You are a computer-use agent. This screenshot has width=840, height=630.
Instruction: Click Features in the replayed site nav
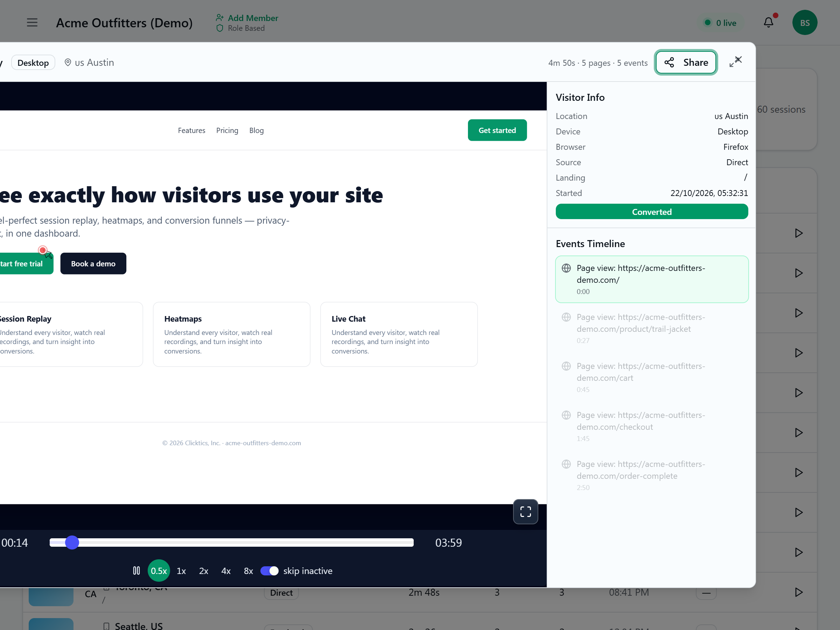pos(192,130)
